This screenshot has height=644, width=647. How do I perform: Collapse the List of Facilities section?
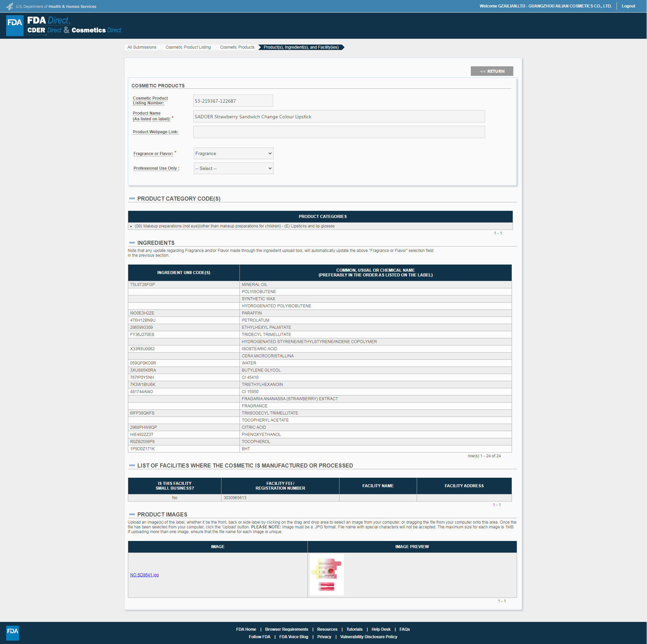click(132, 465)
